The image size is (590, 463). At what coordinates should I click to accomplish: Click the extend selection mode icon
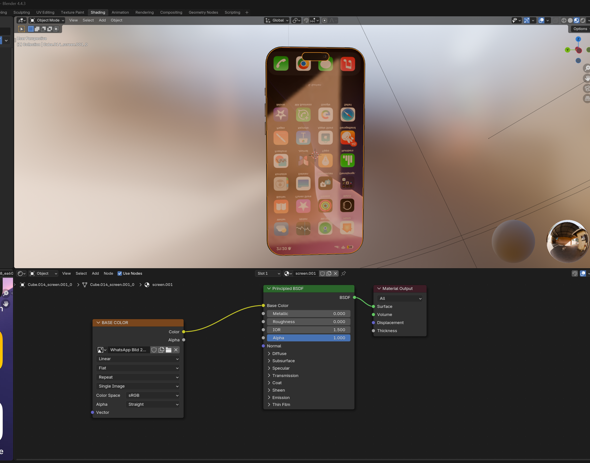37,29
